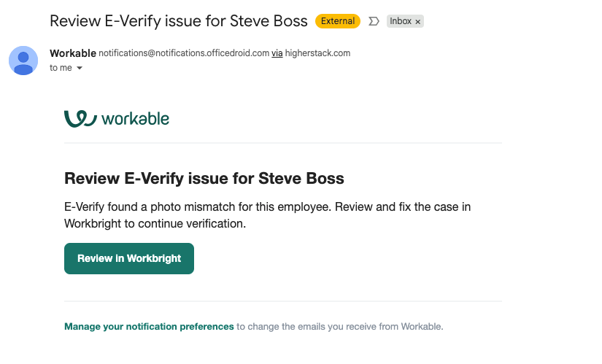602x364 pixels.
Task: Click the "to me" recipient text
Action: tap(61, 68)
